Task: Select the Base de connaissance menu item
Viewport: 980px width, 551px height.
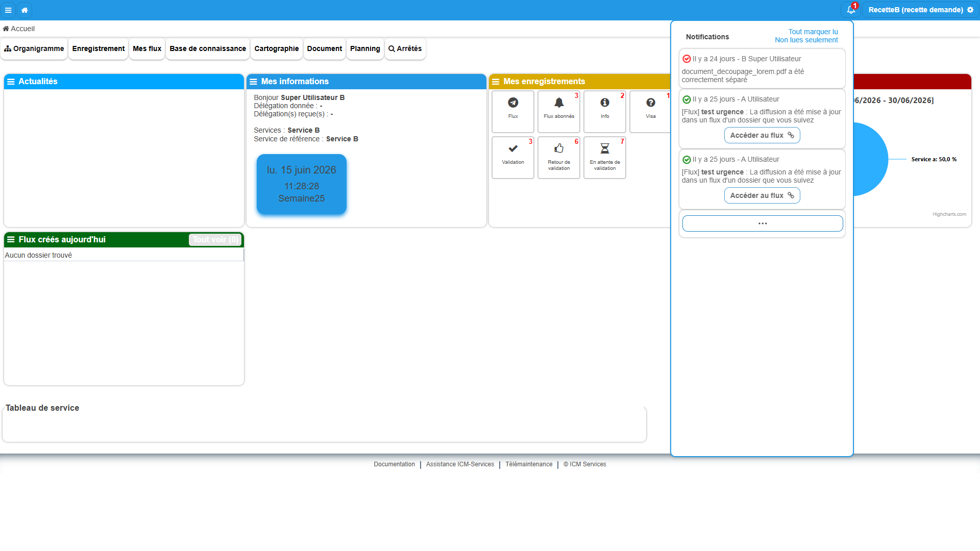Action: tap(208, 48)
